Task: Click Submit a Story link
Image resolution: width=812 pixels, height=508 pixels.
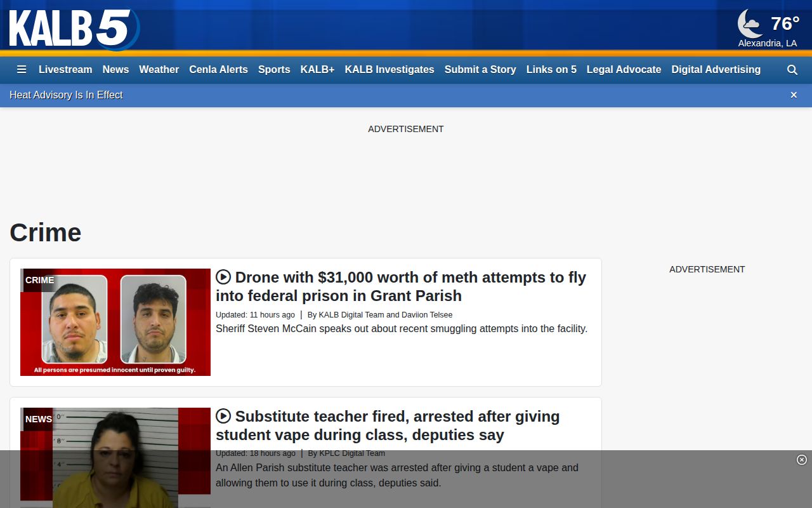Action: [480, 70]
